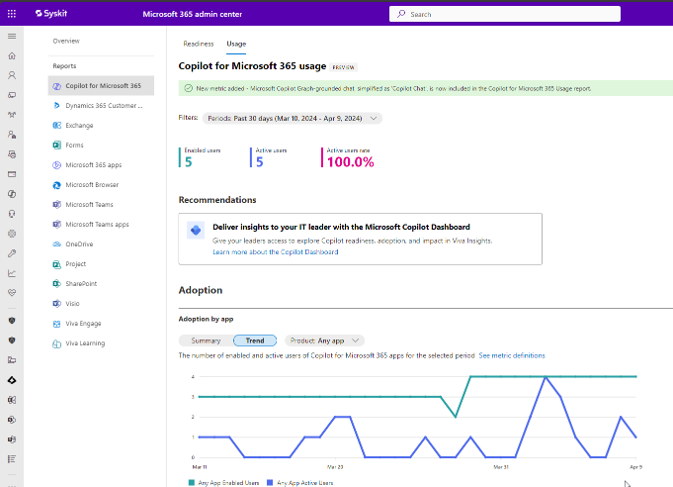Open the Exchange usage report
673x487 pixels.
click(x=79, y=125)
